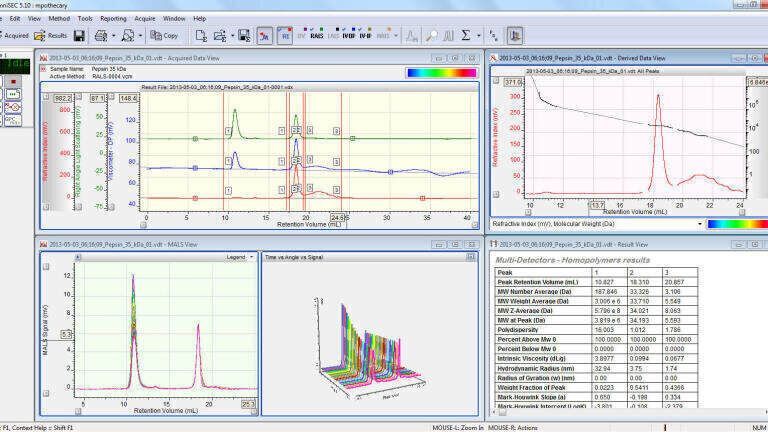
Task: Click the Save disk icon in toolbar
Action: click(79, 36)
